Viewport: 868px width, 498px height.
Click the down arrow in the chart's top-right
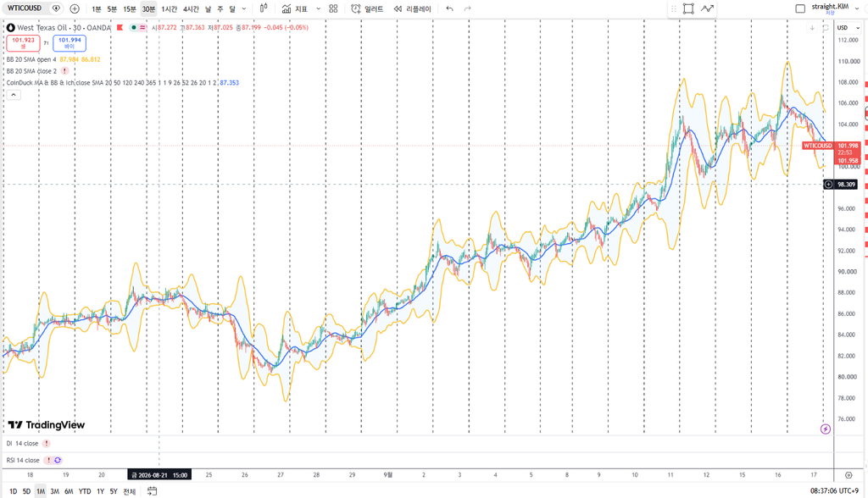812,28
